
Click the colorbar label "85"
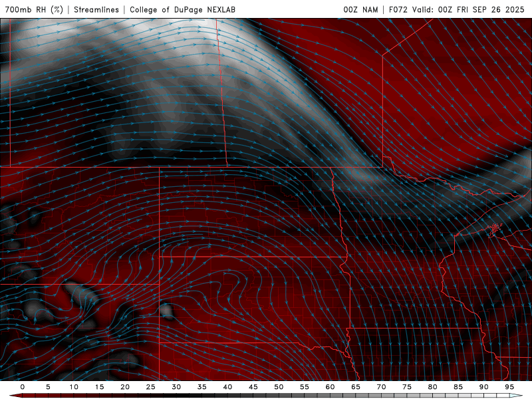pyautogui.click(x=458, y=387)
